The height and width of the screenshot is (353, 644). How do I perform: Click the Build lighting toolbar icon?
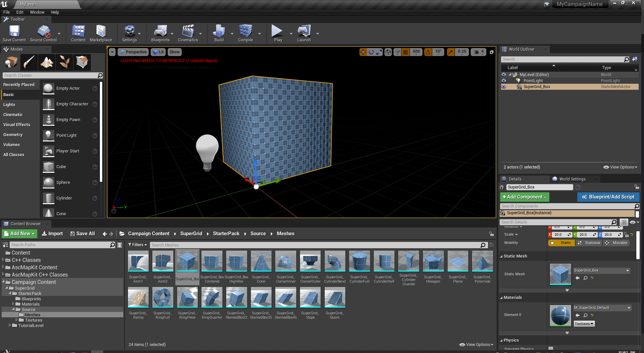tap(219, 33)
